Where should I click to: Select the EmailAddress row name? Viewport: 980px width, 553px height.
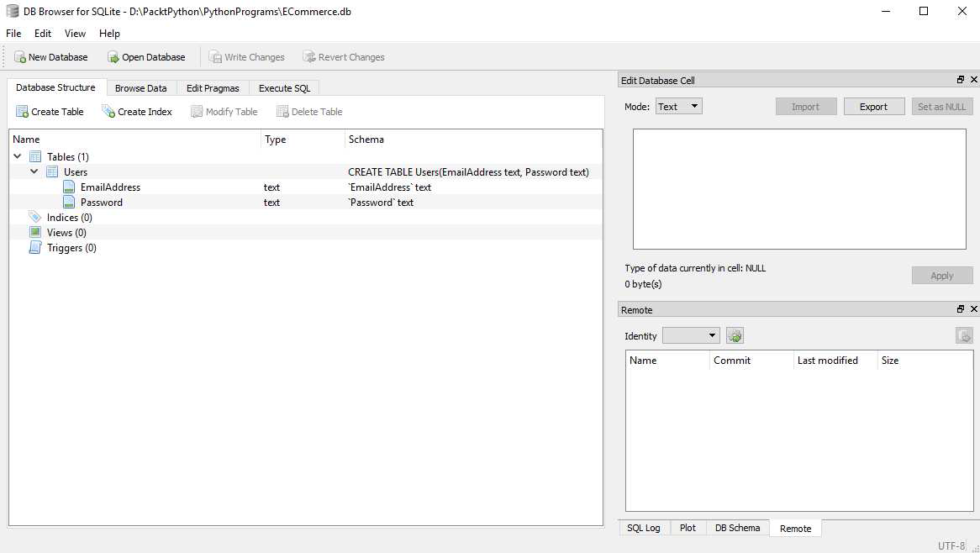click(111, 187)
